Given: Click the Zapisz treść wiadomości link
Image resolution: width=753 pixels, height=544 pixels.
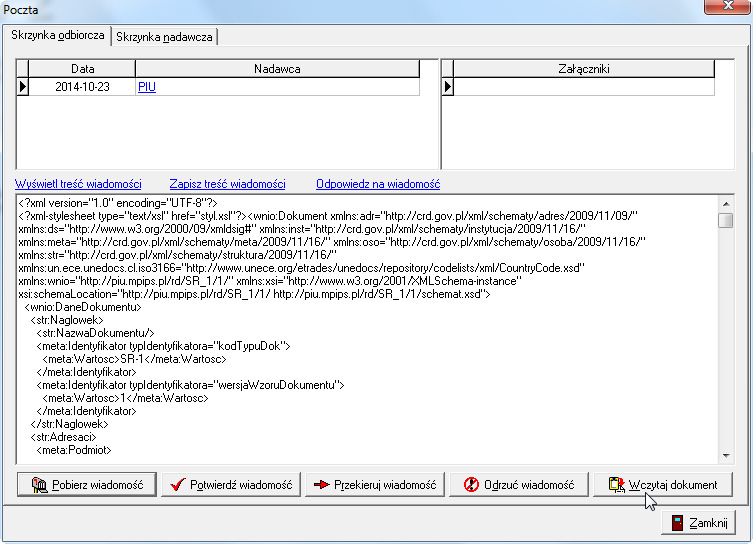Looking at the screenshot, I should coord(228,184).
